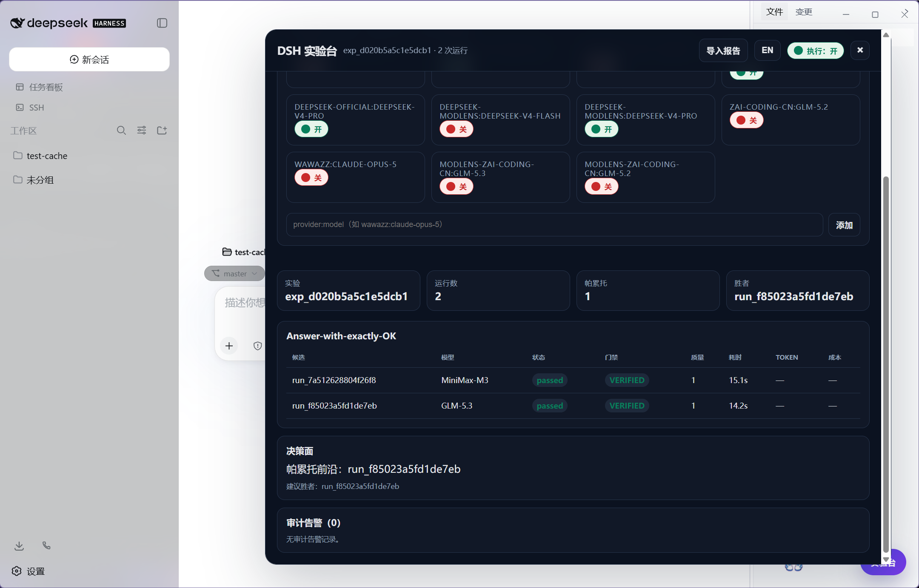
Task: Maximize the application window
Action: (x=875, y=14)
